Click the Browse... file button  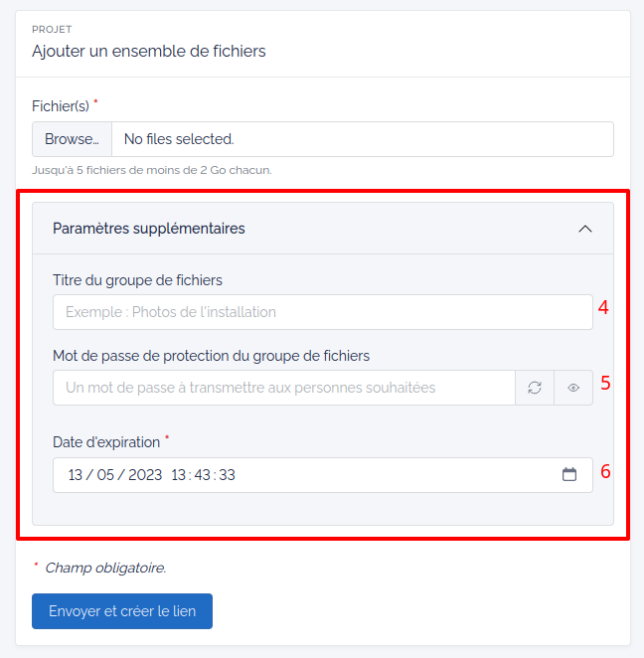[73, 139]
